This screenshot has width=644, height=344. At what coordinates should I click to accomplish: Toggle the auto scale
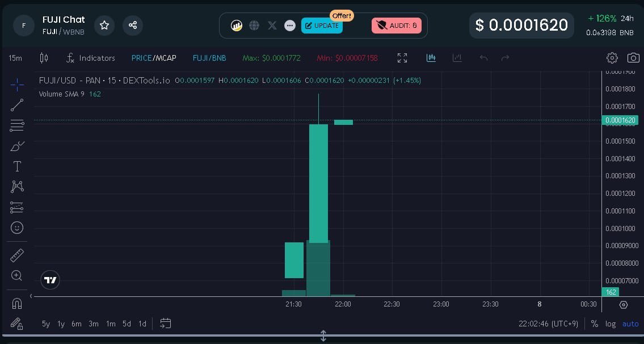[x=630, y=324]
